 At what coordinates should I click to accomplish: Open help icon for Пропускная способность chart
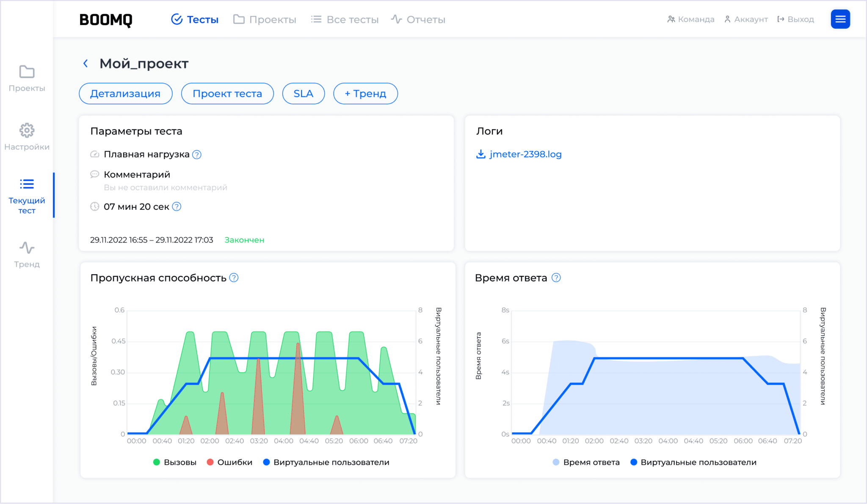point(234,278)
